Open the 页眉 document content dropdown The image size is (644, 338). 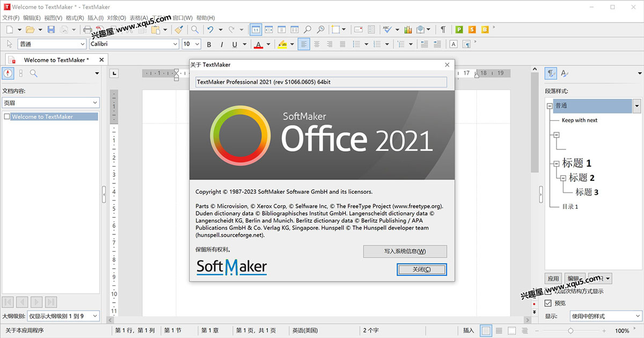point(51,102)
